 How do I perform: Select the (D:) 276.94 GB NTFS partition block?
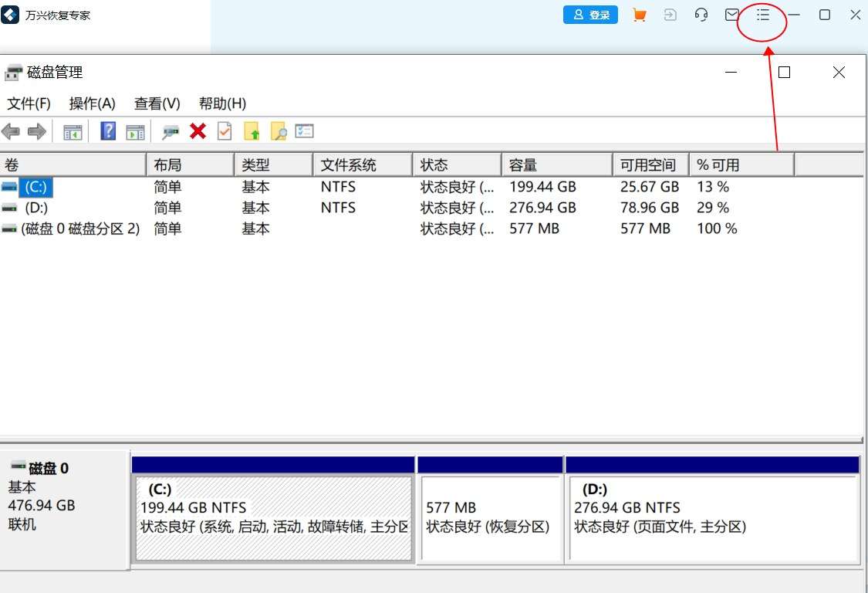712,518
